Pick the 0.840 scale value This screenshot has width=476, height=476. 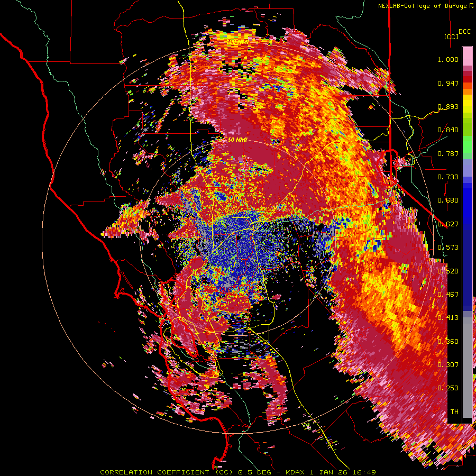(448, 130)
